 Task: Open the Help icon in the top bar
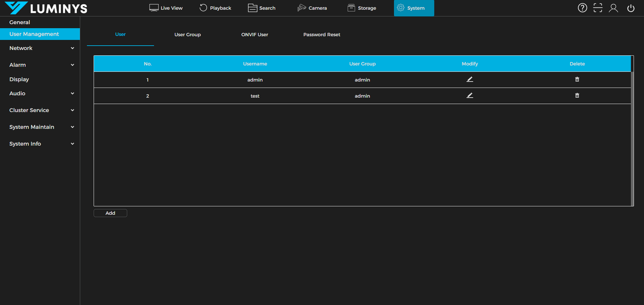[582, 8]
